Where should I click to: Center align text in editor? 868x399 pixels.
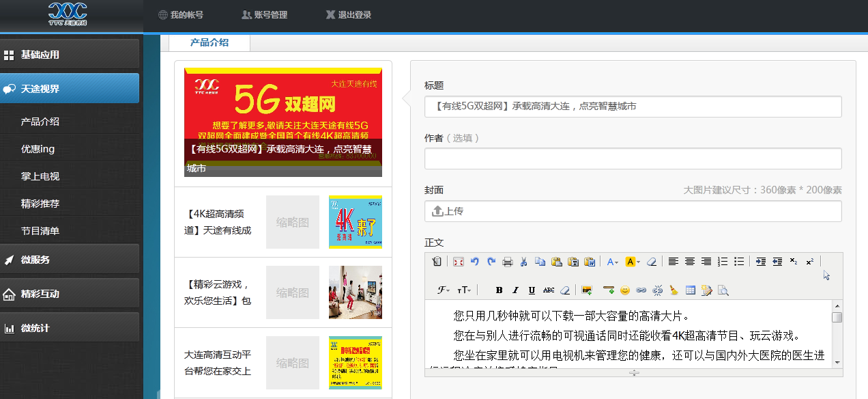[x=690, y=262]
